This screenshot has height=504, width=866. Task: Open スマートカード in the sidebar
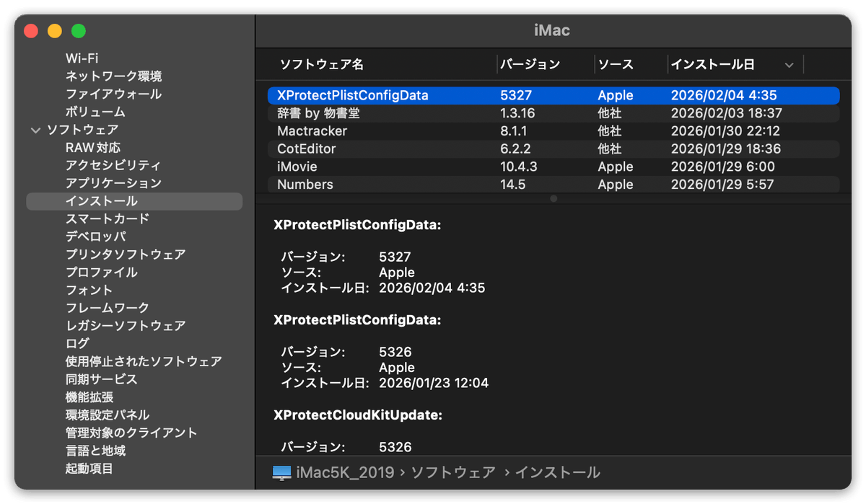point(108,218)
